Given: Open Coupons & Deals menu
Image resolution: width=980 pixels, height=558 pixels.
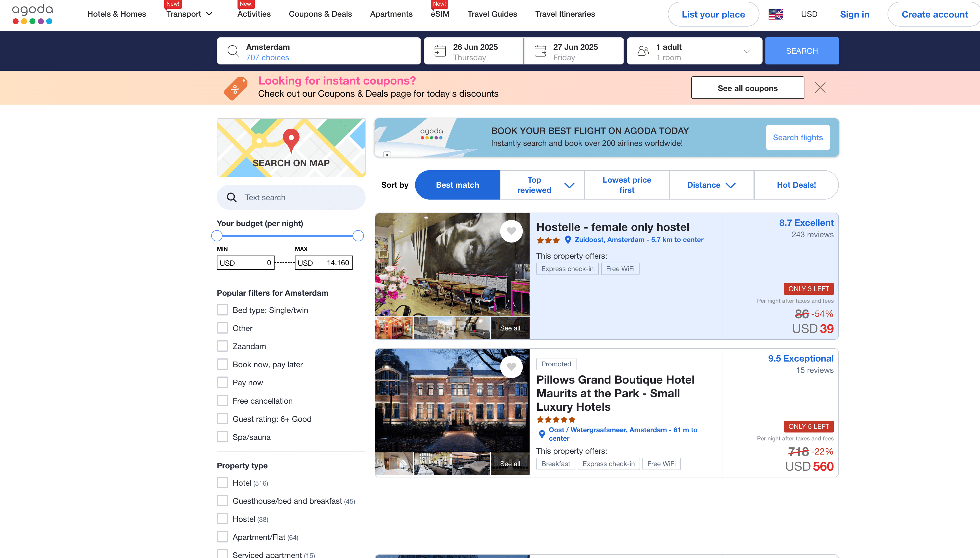Looking at the screenshot, I should tap(320, 14).
